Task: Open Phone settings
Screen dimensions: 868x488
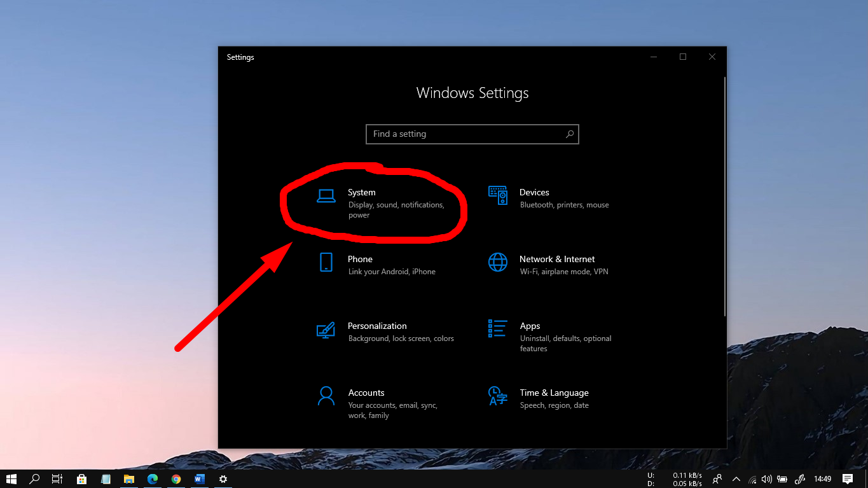Action: click(376, 265)
